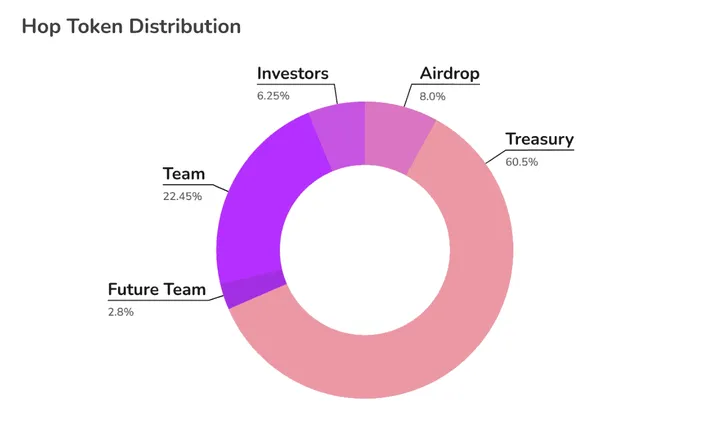Viewport: 720px width, 422px height.
Task: Click the Team label text
Action: (x=183, y=175)
